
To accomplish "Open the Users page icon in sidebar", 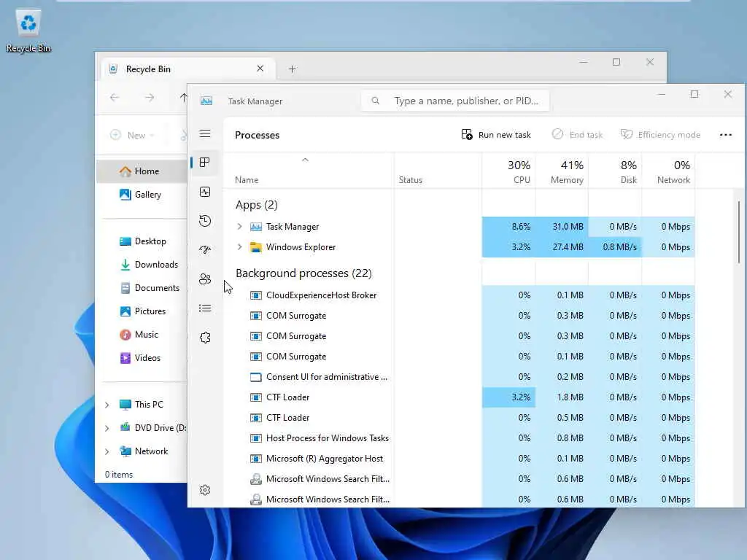I will pos(205,279).
